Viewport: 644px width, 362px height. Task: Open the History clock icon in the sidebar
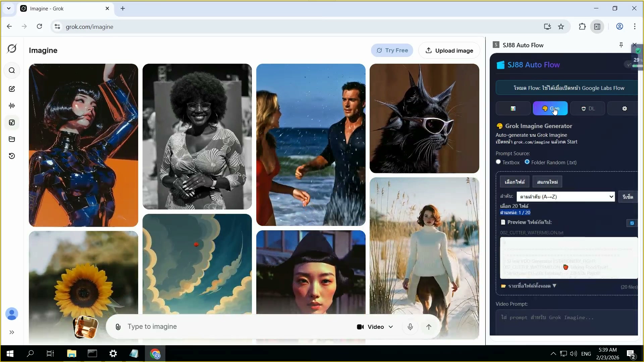12,156
